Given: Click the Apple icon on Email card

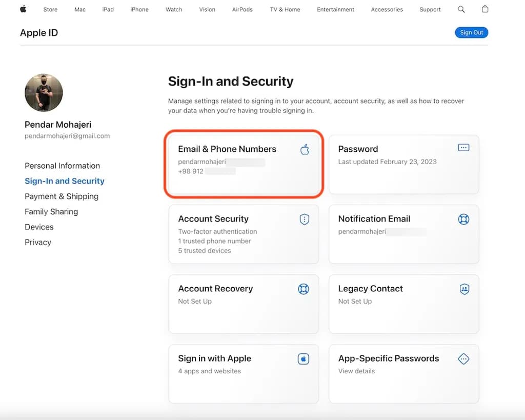Looking at the screenshot, I should (305, 149).
